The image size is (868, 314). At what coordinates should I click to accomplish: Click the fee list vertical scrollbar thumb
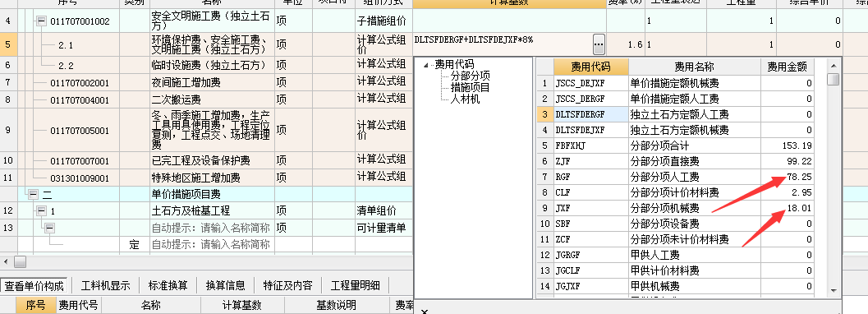[834, 79]
